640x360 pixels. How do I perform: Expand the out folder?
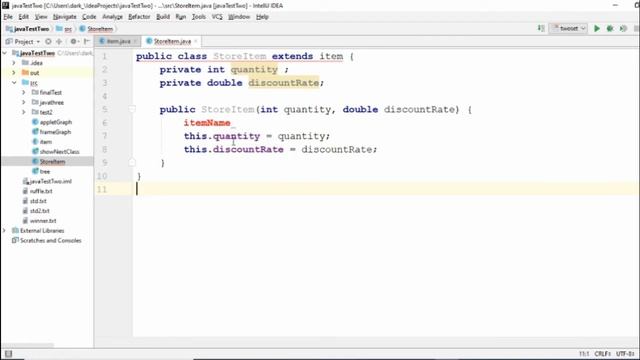tap(14, 73)
